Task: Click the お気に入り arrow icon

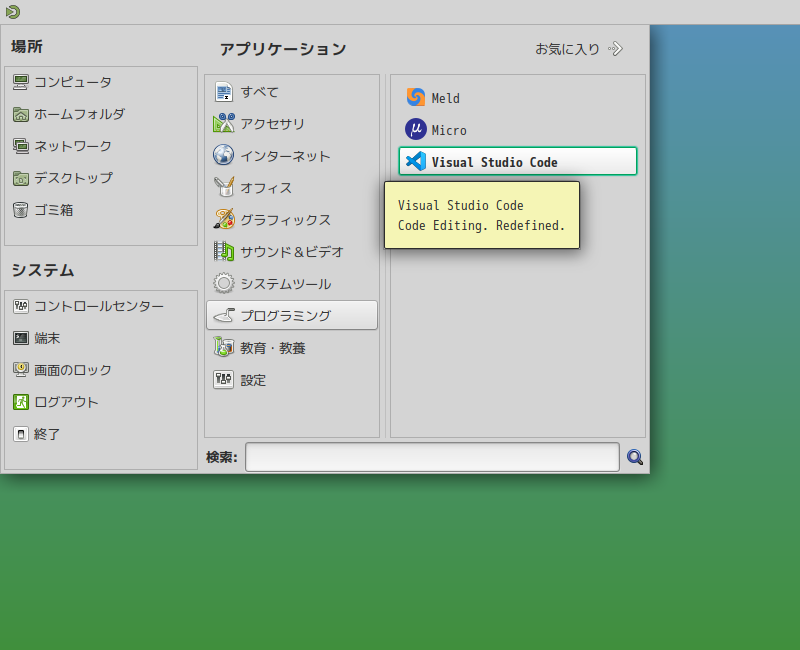Action: tap(616, 49)
